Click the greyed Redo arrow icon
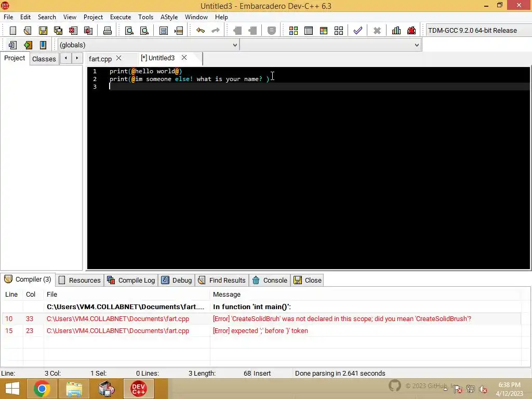Screen dimensions: 532x399 click(x=216, y=31)
